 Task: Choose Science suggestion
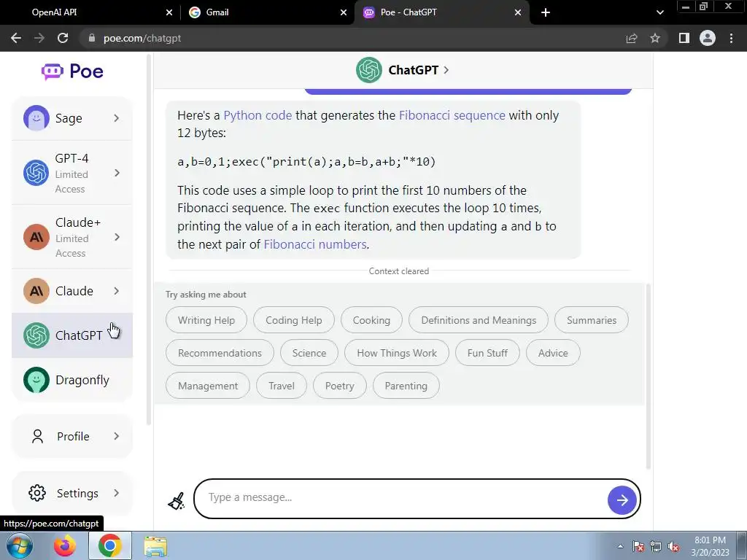click(309, 353)
